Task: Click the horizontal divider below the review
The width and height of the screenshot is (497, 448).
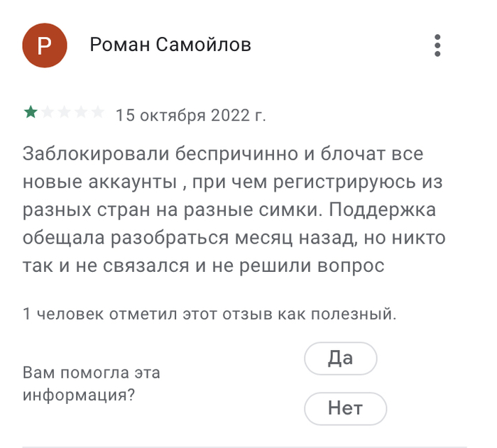Action: pos(248,447)
